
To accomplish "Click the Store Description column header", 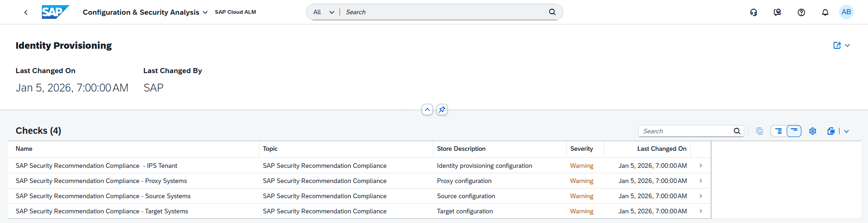I will [461, 149].
